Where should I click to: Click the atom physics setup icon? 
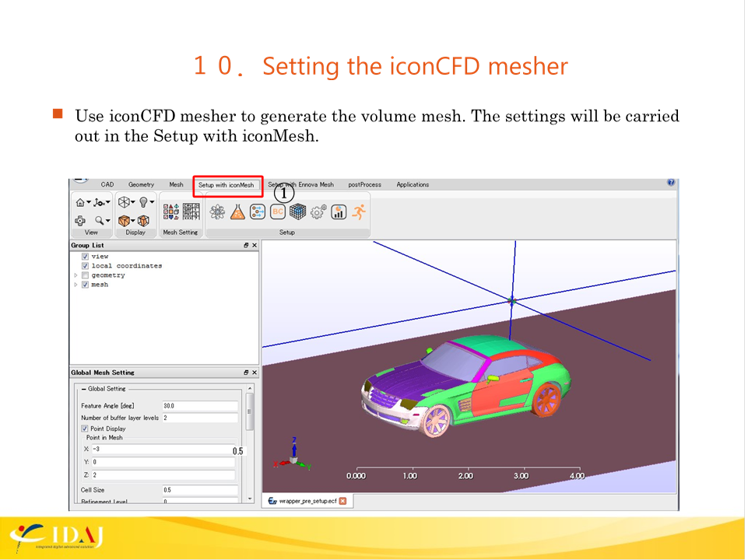[x=218, y=212]
